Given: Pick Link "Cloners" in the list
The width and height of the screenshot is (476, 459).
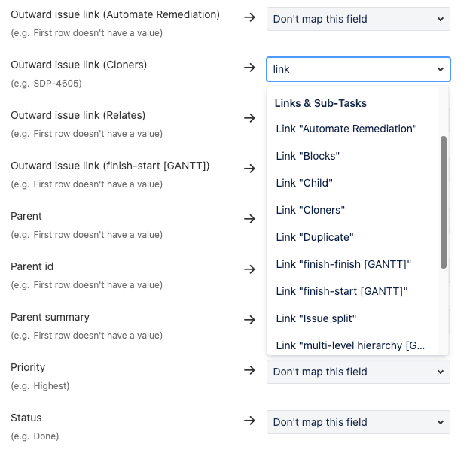Looking at the screenshot, I should click(352, 210).
